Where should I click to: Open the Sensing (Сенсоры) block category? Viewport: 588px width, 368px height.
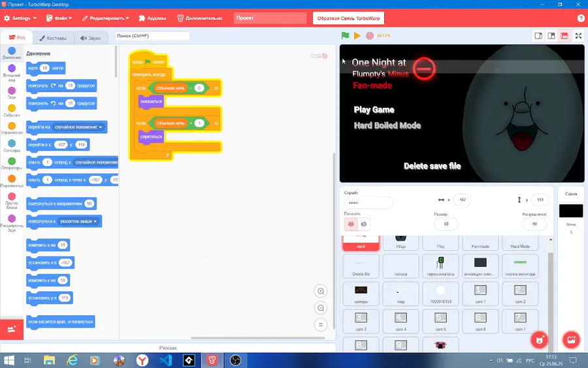tap(12, 146)
